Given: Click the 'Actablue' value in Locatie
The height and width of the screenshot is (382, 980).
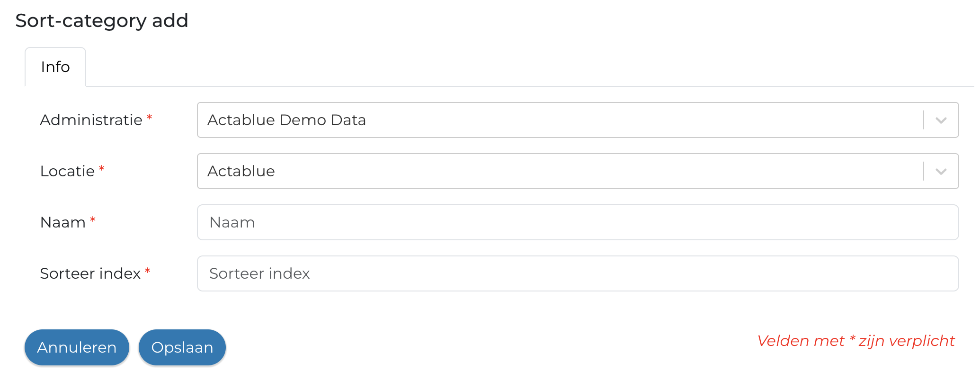Looking at the screenshot, I should pyautogui.click(x=241, y=172).
